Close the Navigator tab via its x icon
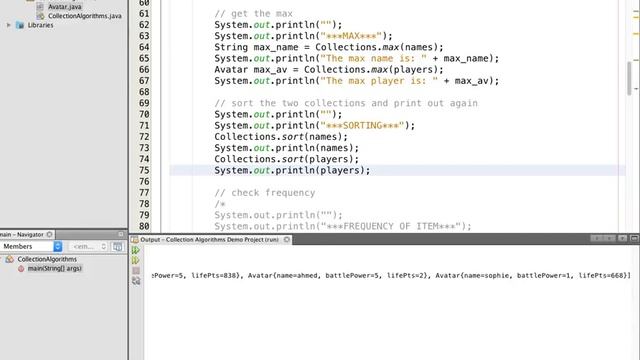640x360 pixels. [x=49, y=234]
